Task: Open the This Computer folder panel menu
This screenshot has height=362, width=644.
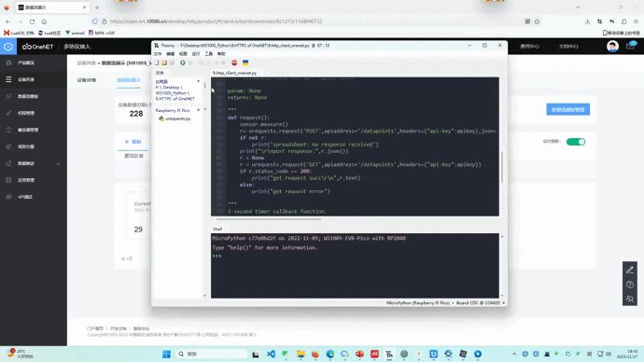Action: click(199, 82)
